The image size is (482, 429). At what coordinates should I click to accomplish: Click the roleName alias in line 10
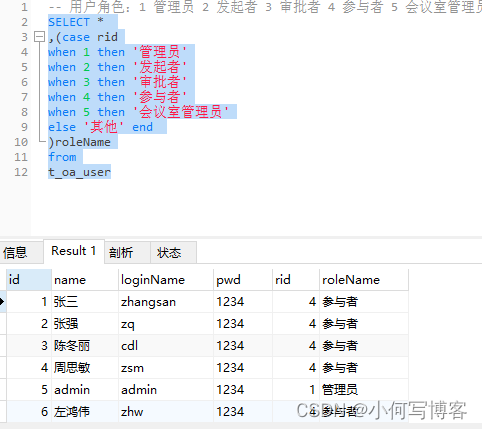tap(83, 142)
